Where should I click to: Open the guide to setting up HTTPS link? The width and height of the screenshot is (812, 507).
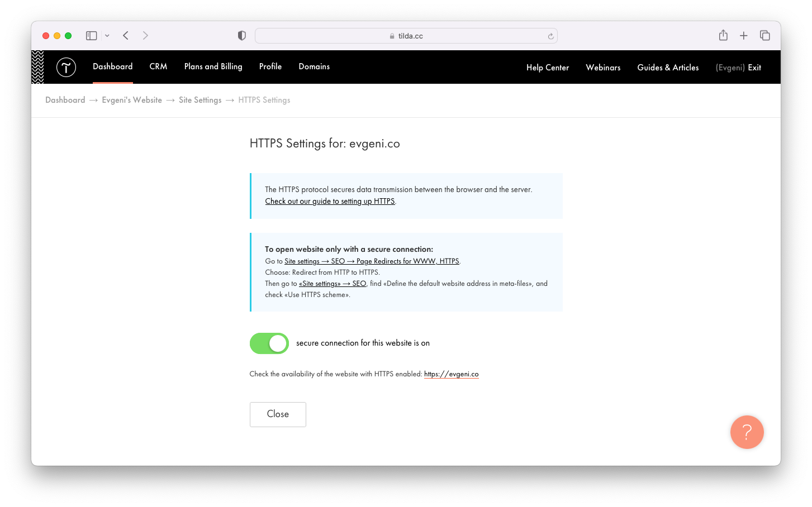[330, 201]
